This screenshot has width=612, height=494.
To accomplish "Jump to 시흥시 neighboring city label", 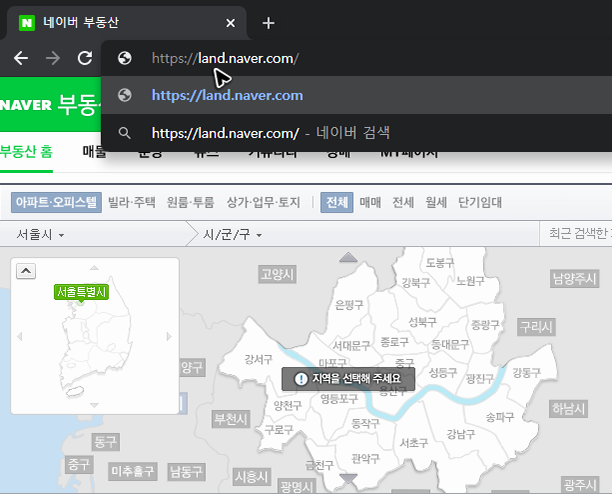I will pos(252,477).
